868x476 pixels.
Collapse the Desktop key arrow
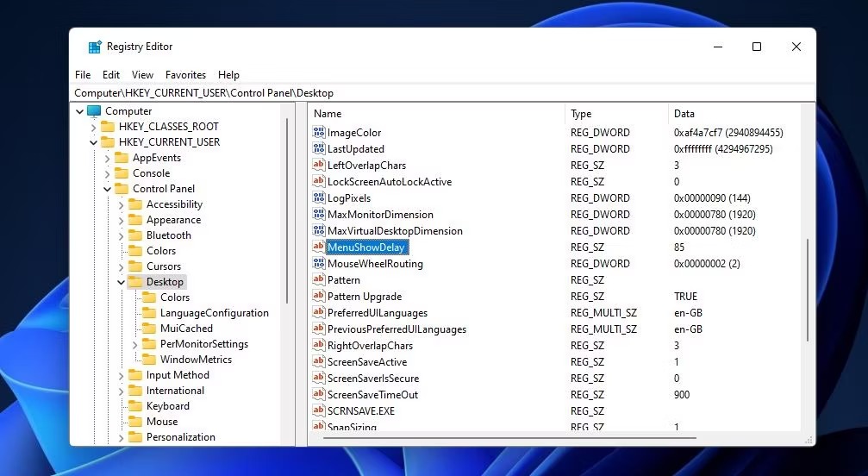(x=122, y=282)
